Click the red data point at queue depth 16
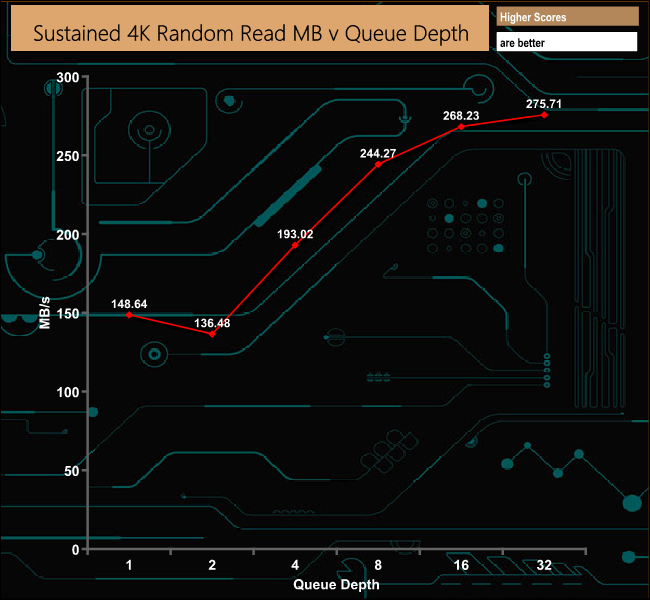The image size is (650, 600). coord(461,127)
